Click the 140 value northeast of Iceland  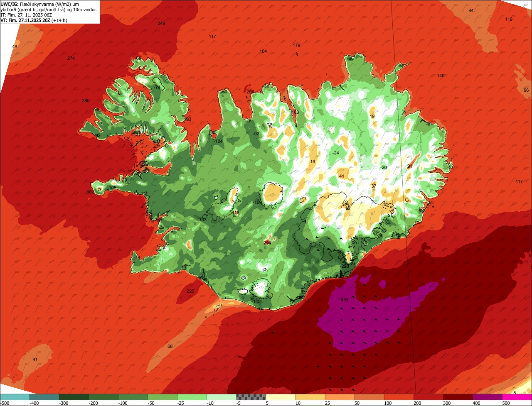point(441,76)
